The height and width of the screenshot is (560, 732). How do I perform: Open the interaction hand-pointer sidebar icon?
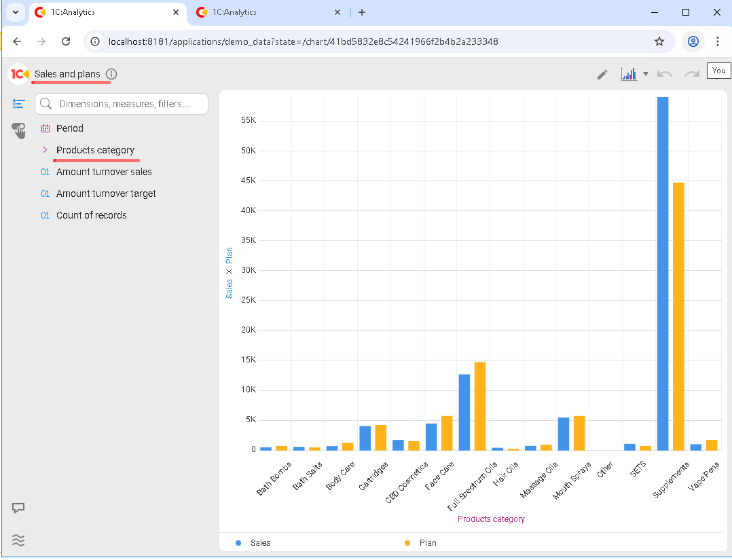[x=18, y=130]
